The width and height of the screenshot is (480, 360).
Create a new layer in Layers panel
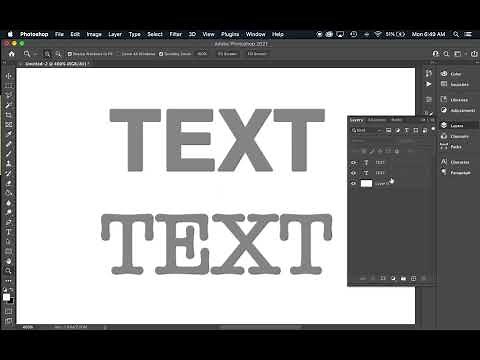(414, 278)
